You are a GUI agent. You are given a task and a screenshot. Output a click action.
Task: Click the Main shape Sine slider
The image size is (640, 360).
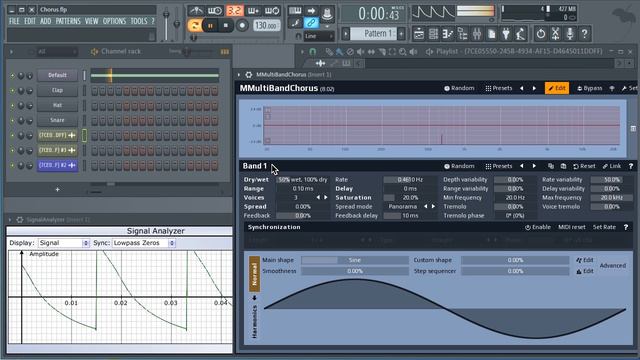coord(355,260)
